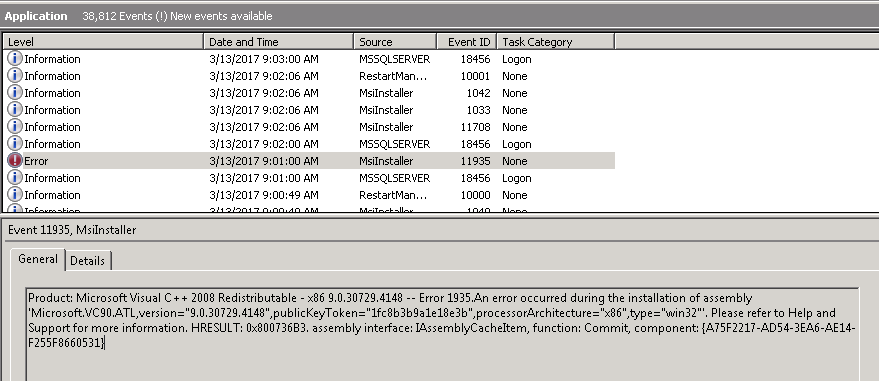
Task: Select the General tab
Action: tap(38, 259)
